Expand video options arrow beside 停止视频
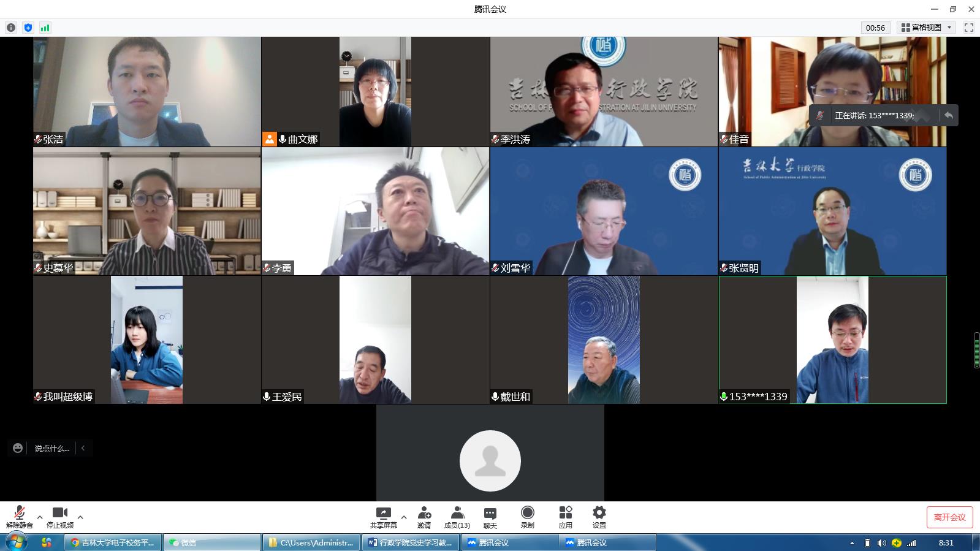This screenshot has height=551, width=980. pos(80,517)
